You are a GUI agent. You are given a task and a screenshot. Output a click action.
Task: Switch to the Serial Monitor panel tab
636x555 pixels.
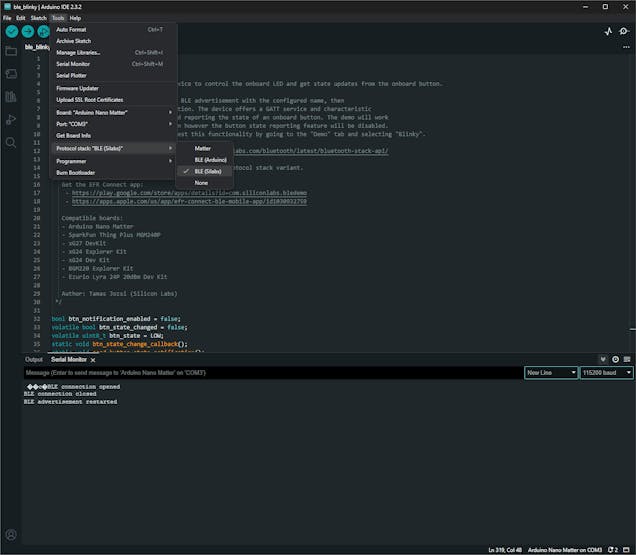tap(69, 359)
